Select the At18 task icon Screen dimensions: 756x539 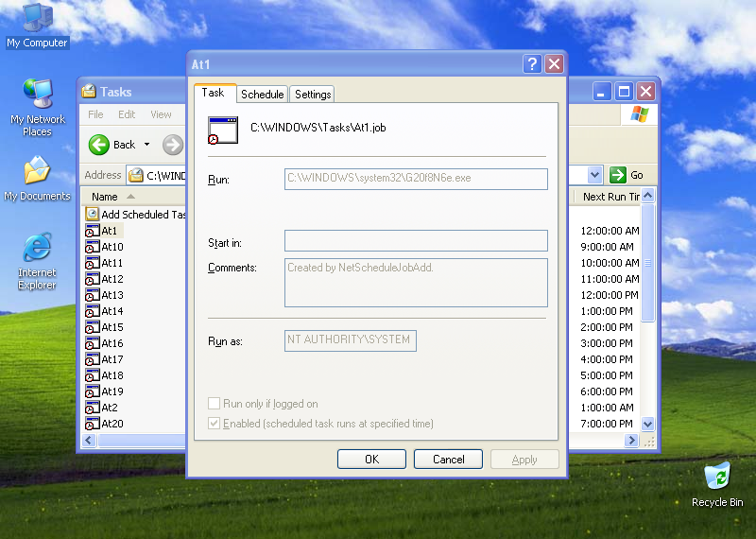click(92, 374)
